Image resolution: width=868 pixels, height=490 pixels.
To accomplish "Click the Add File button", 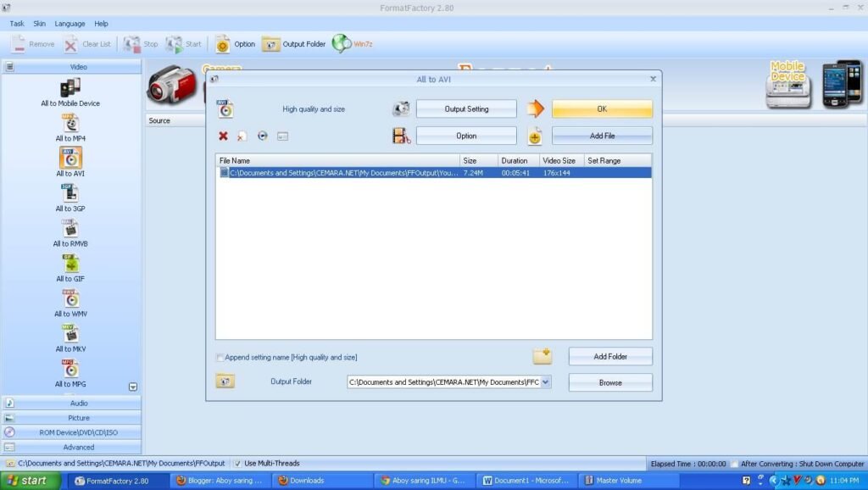I will tap(602, 136).
